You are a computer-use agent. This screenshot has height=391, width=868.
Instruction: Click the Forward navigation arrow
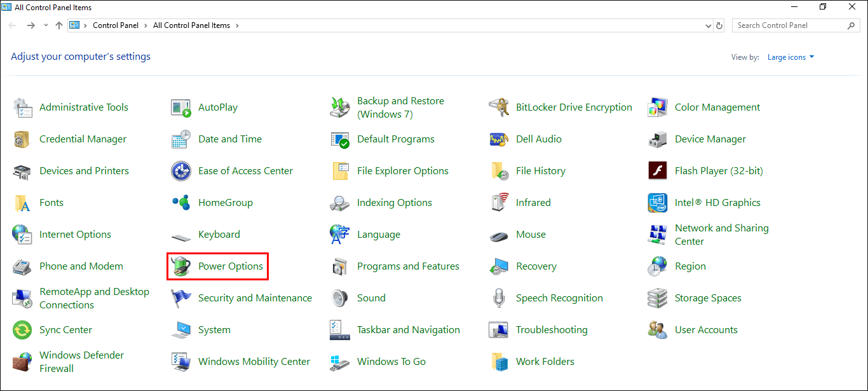coord(31,25)
